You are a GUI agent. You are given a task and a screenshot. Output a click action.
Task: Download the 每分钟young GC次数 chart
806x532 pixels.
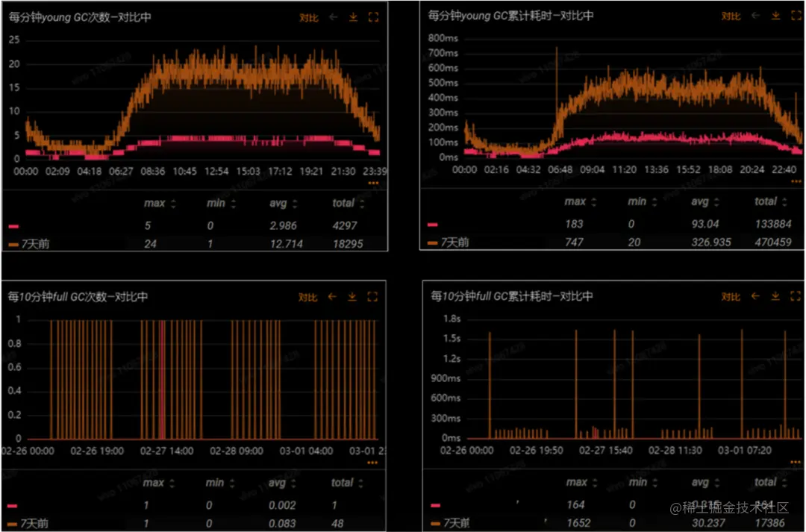click(x=353, y=17)
